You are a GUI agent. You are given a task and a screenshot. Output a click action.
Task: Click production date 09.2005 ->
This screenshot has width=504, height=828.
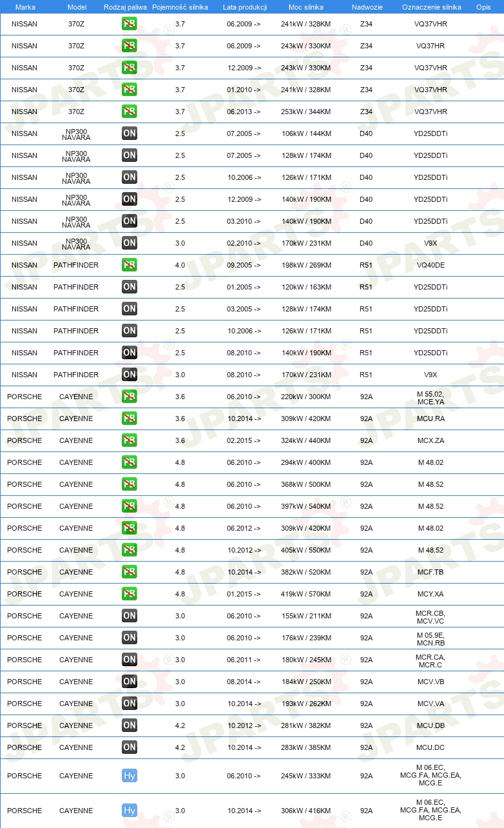[244, 265]
